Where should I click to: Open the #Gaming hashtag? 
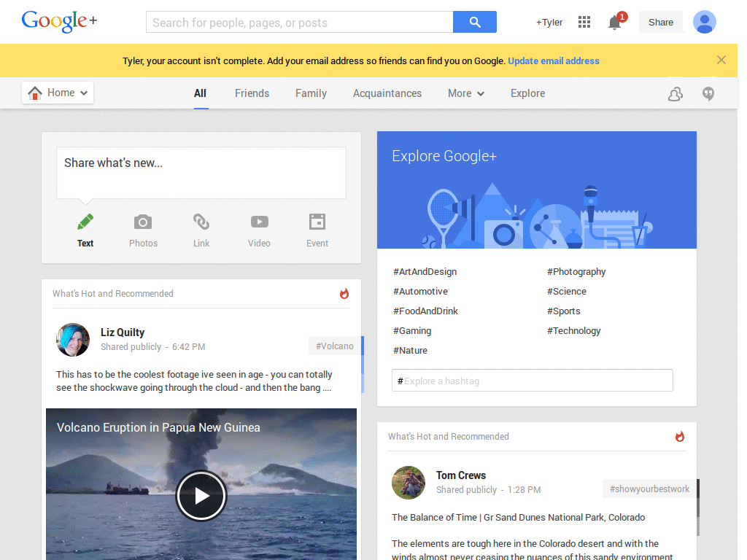(412, 330)
